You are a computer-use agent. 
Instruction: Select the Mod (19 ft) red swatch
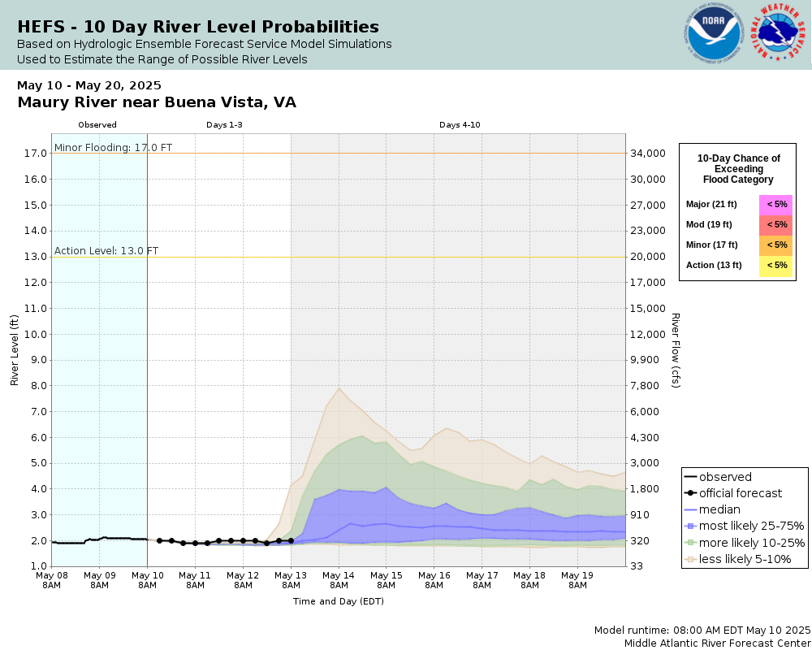pos(775,224)
